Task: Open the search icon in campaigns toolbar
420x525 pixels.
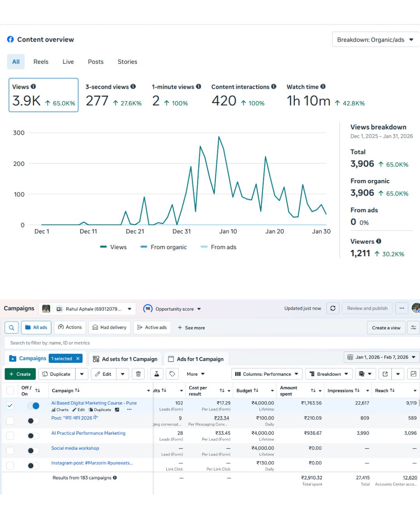Action: point(11,327)
